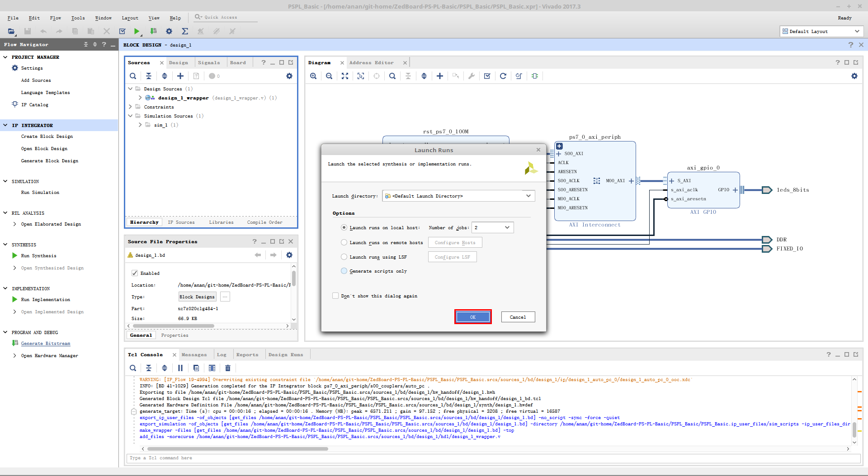Switch to the Address Editor tab
This screenshot has width=868, height=476.
pos(371,62)
